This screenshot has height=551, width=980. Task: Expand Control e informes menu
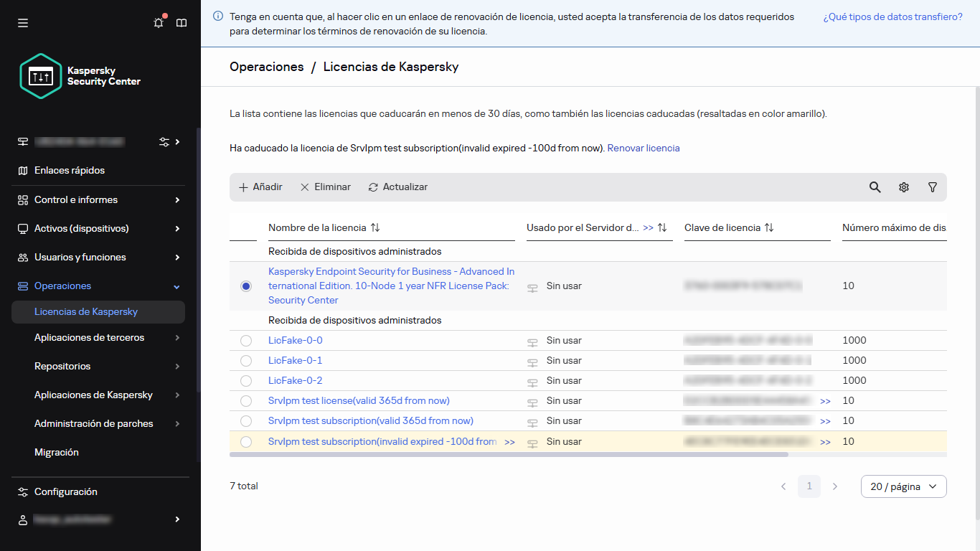coord(99,200)
